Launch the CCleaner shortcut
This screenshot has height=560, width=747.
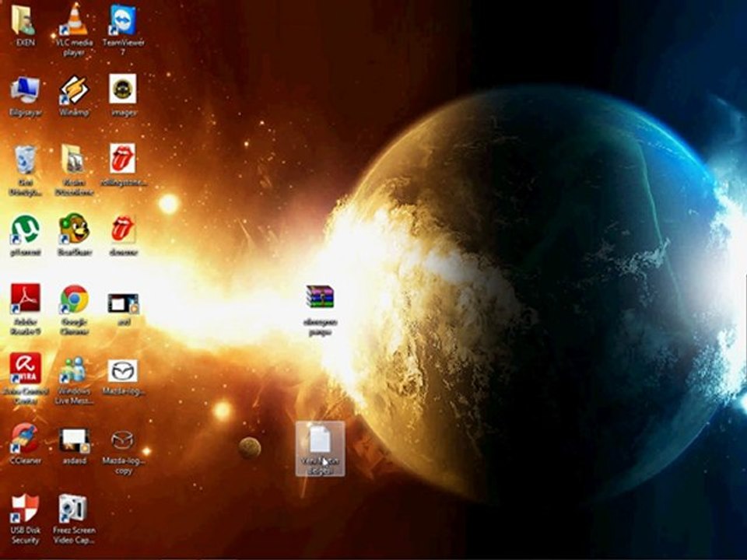pos(25,438)
